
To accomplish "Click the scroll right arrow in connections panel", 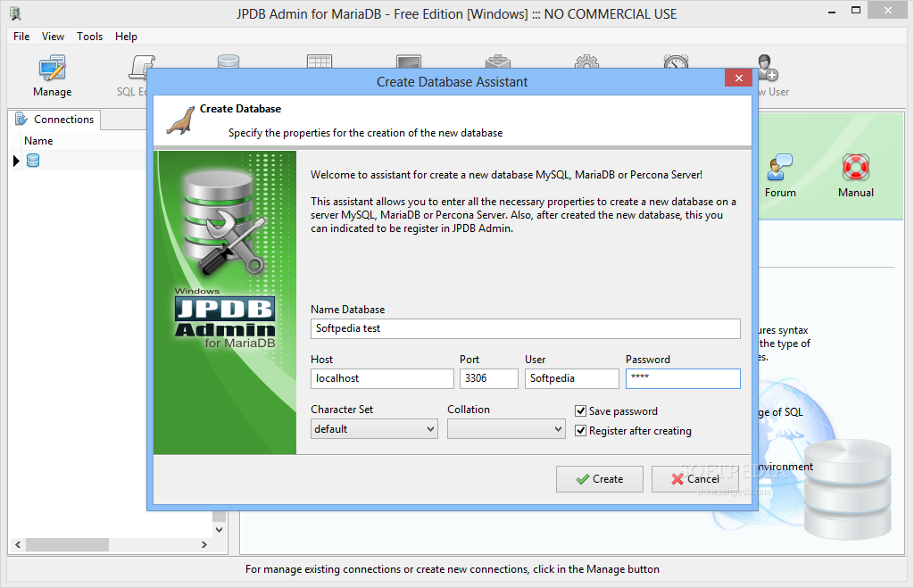I will [204, 545].
